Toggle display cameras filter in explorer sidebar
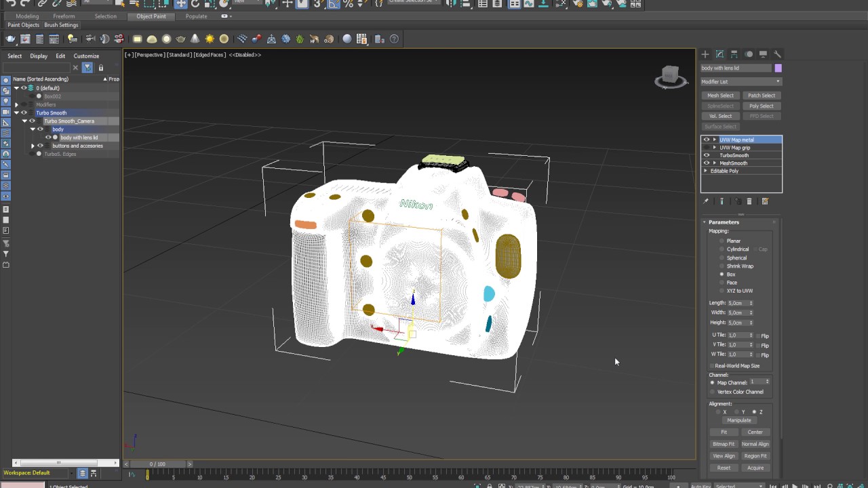The image size is (868, 488). (6, 113)
